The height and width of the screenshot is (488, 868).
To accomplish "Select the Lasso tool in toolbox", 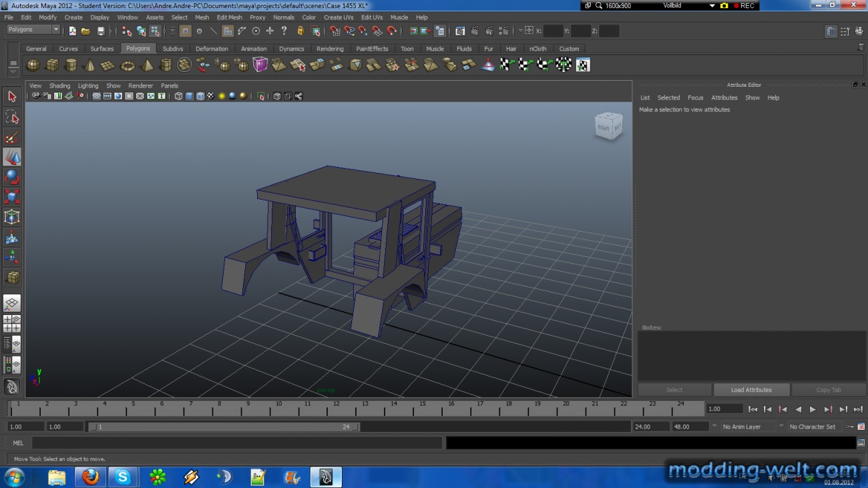I will pos(12,117).
